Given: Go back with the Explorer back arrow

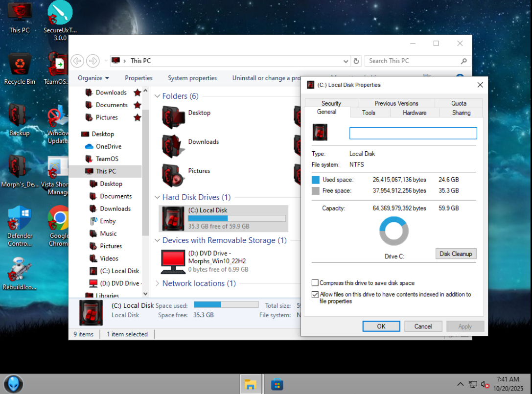Looking at the screenshot, I should tap(77, 61).
